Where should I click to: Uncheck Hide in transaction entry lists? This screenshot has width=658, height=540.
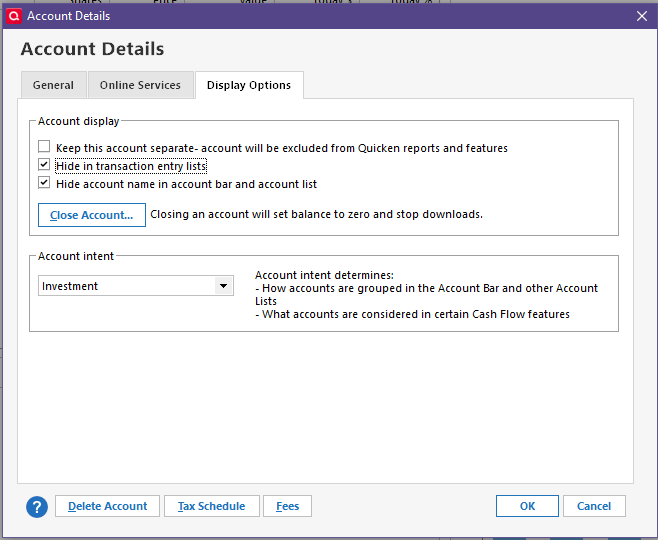44,164
